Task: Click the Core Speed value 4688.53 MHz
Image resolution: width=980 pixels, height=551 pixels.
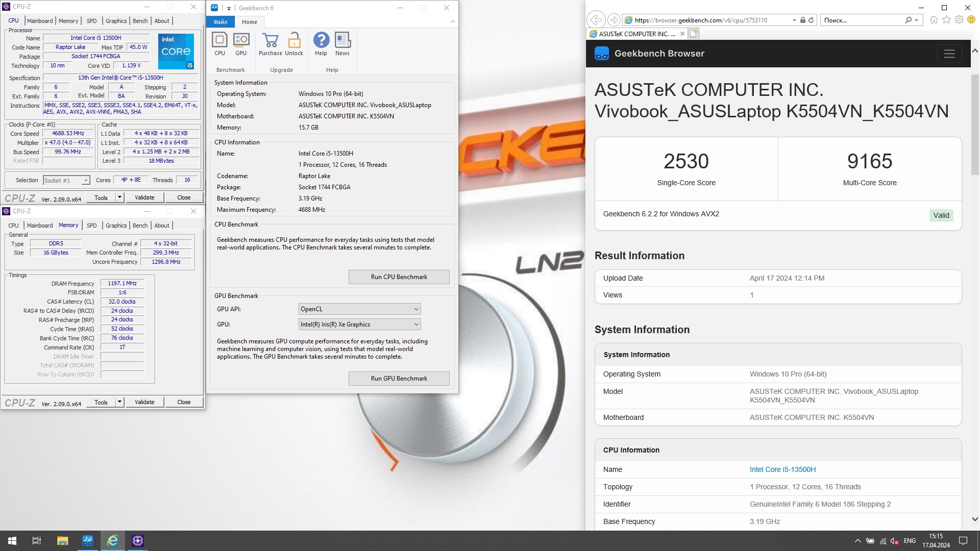Action: click(x=68, y=134)
